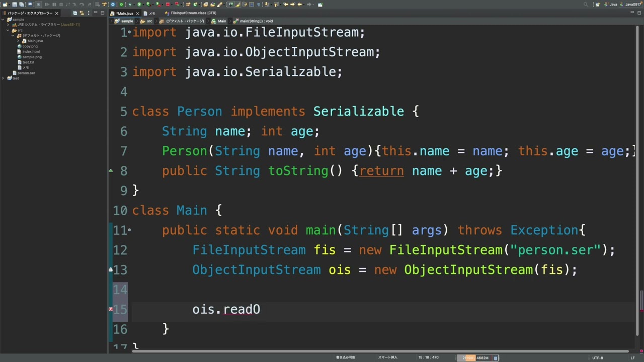Image resolution: width=644 pixels, height=362 pixels.
Task: Collapse the src folder node
Action: tap(8, 30)
